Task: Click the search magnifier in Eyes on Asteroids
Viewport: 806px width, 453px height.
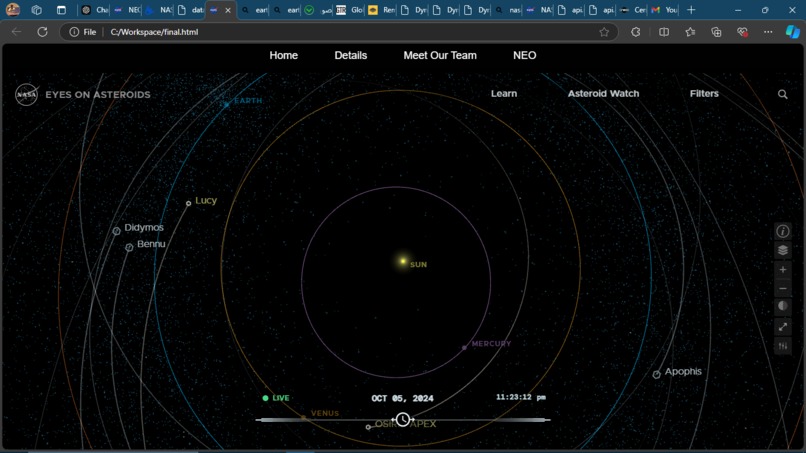Action: [782, 94]
